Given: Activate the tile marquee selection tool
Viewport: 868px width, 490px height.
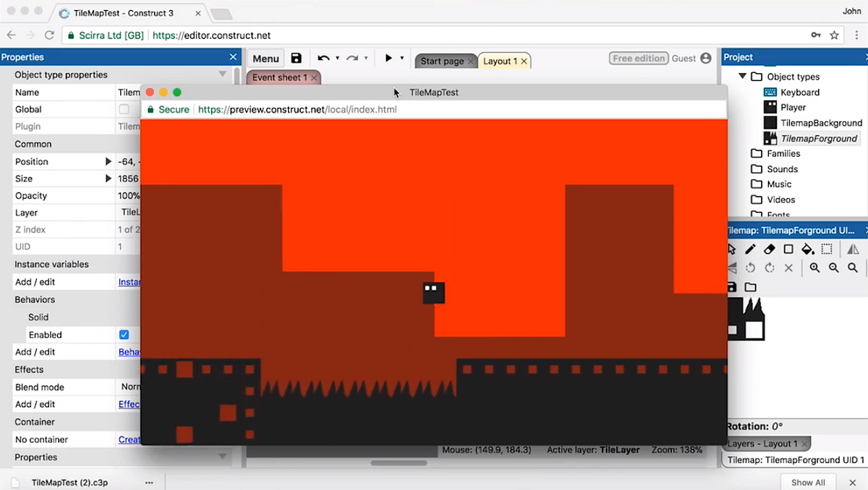Looking at the screenshot, I should coord(827,249).
